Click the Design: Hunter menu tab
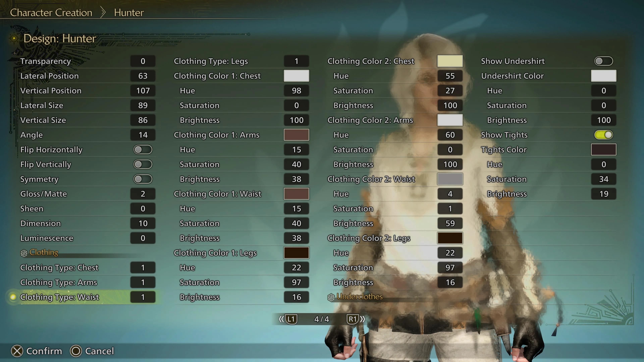Viewport: 644px width, 362px height. click(x=60, y=38)
